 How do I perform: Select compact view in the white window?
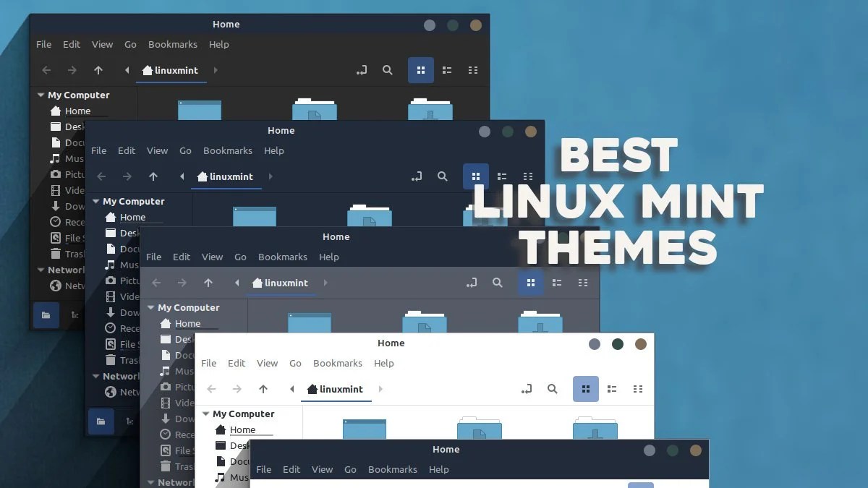638,389
